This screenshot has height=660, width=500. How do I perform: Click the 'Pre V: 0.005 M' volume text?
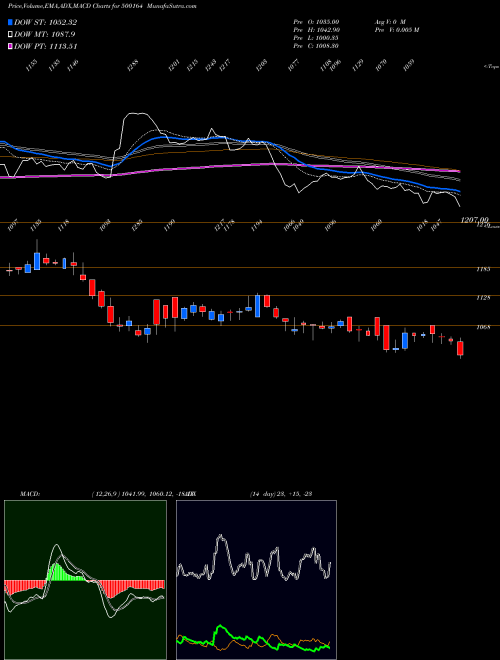(x=396, y=29)
